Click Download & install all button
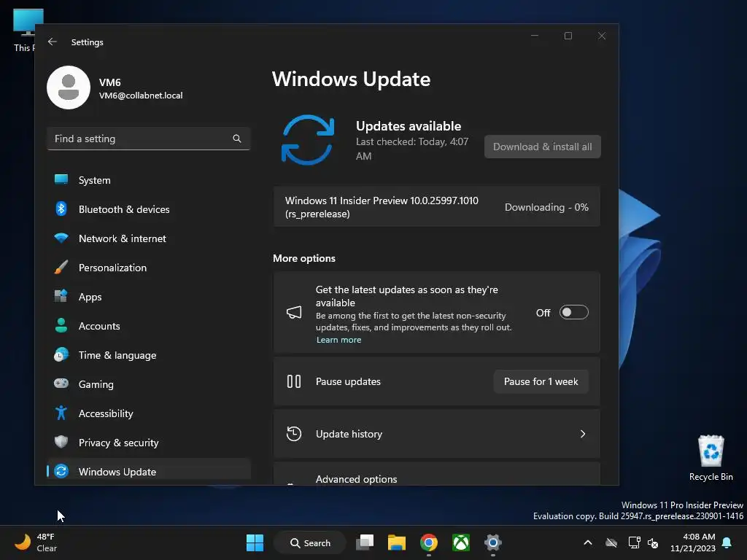This screenshot has height=560, width=747. point(543,147)
